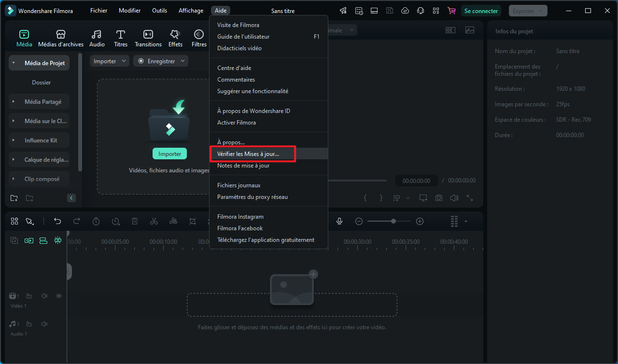Click the Se connecter button
Image resolution: width=618 pixels, height=364 pixels.
481,11
